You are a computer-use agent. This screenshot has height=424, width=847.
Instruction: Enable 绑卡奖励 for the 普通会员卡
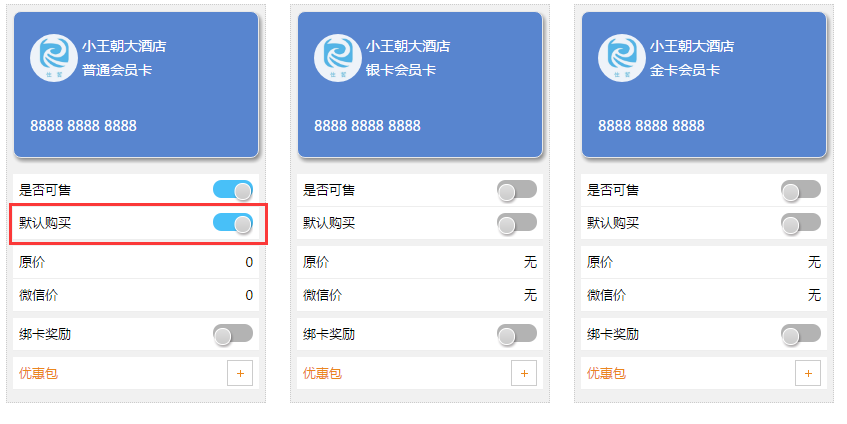pyautogui.click(x=233, y=334)
